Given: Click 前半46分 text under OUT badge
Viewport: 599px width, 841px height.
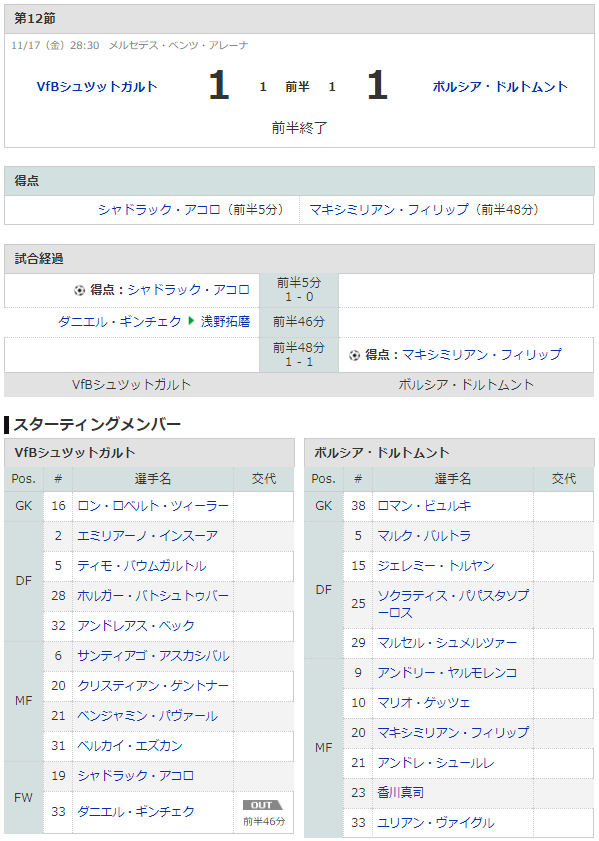Looking at the screenshot, I should (x=264, y=822).
